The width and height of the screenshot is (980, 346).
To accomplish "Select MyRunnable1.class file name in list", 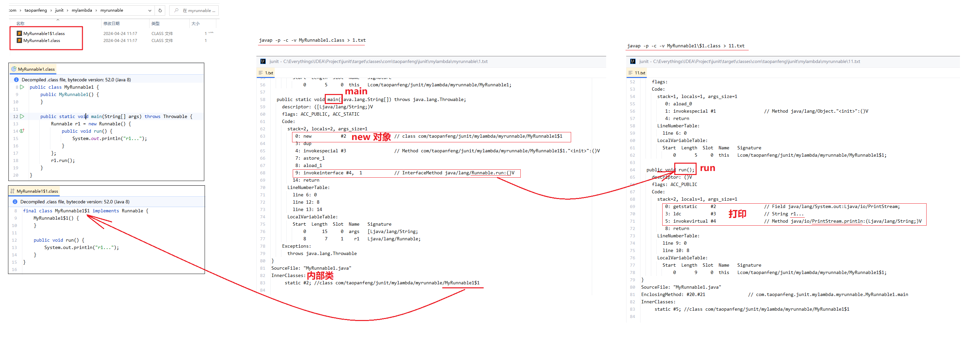I will (41, 40).
